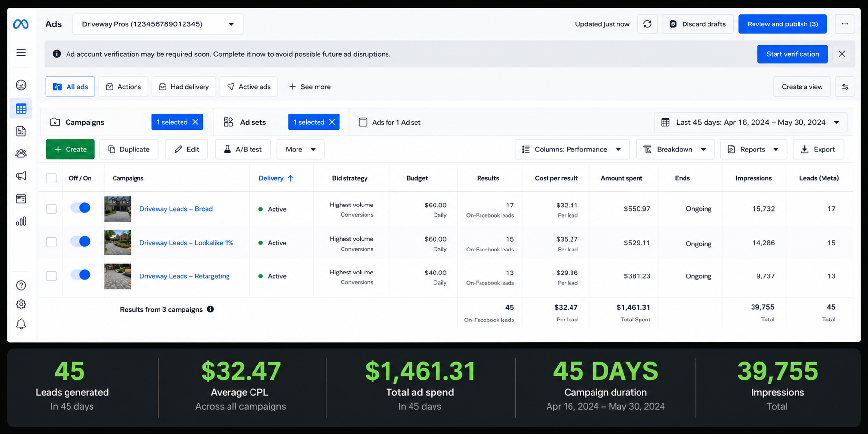The width and height of the screenshot is (868, 434).
Task: Click the Delivery sort arrow
Action: (290, 178)
